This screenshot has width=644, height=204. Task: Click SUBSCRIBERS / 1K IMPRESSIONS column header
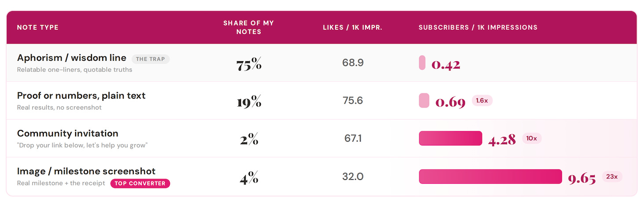click(478, 27)
